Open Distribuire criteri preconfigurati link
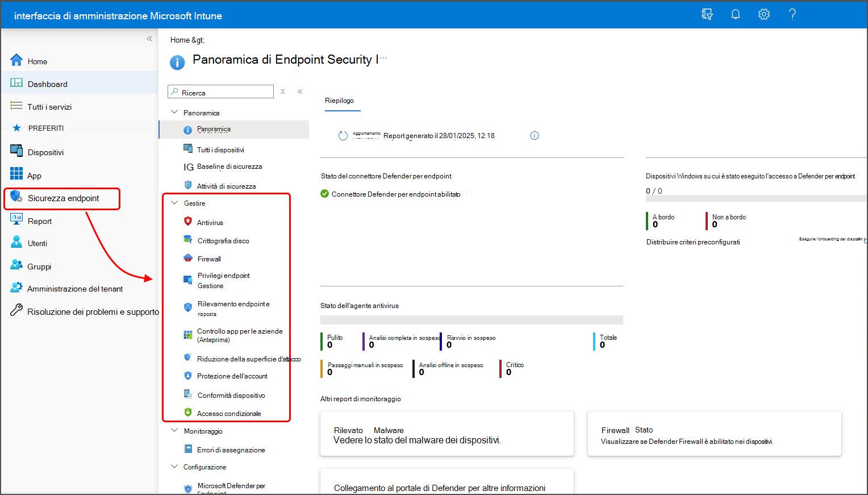Image resolution: width=868 pixels, height=495 pixels. pyautogui.click(x=693, y=242)
